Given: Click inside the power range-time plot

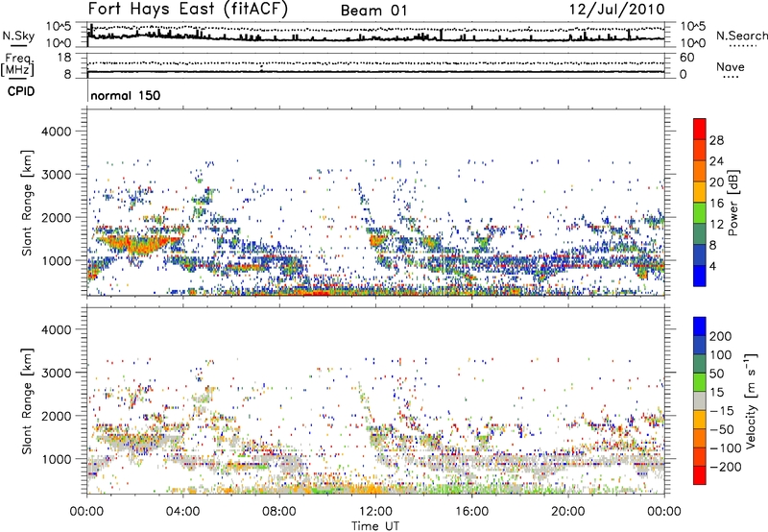Looking at the screenshot, I should (375, 203).
